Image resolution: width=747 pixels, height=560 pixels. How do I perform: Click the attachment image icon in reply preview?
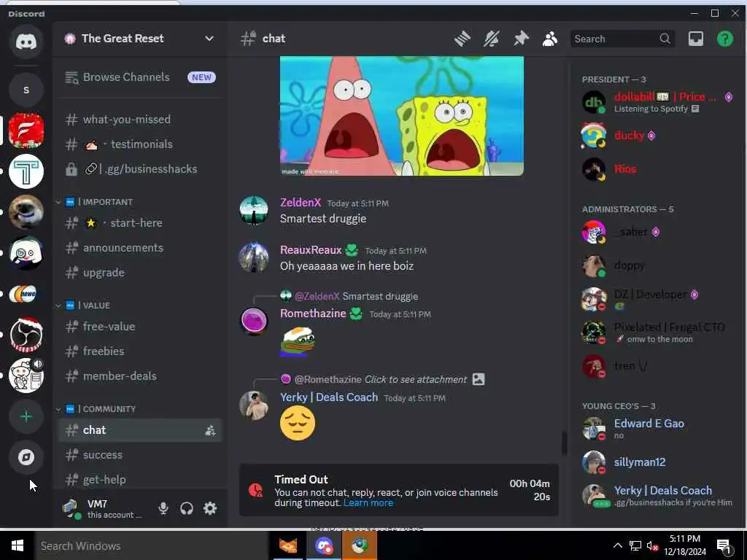(x=479, y=379)
